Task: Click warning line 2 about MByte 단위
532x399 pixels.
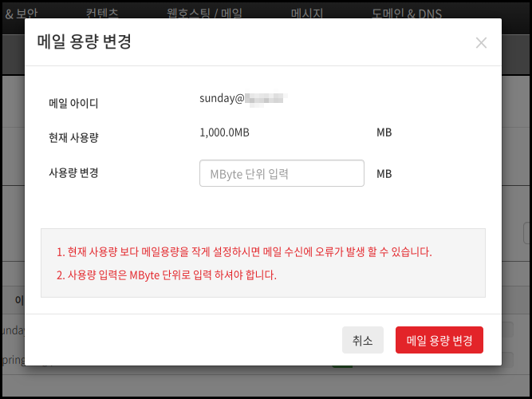Action: [x=166, y=275]
